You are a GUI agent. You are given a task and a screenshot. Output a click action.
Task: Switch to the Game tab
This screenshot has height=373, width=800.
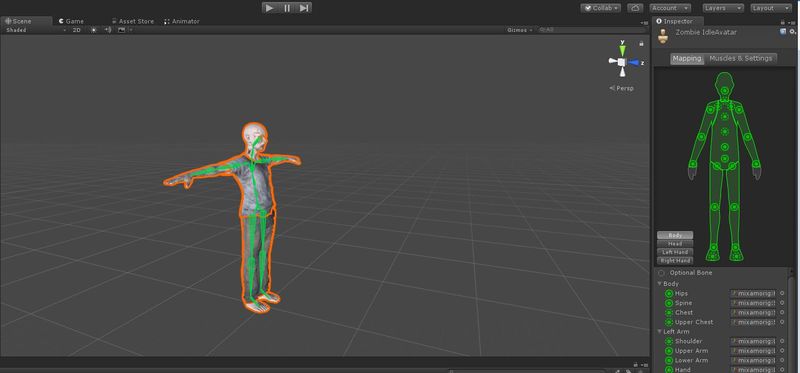coord(71,21)
